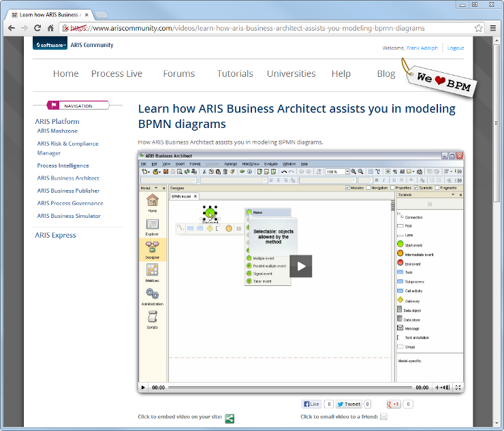Click the green Start event symbol in Symbols panel
This screenshot has height=431, width=504.
400,244
